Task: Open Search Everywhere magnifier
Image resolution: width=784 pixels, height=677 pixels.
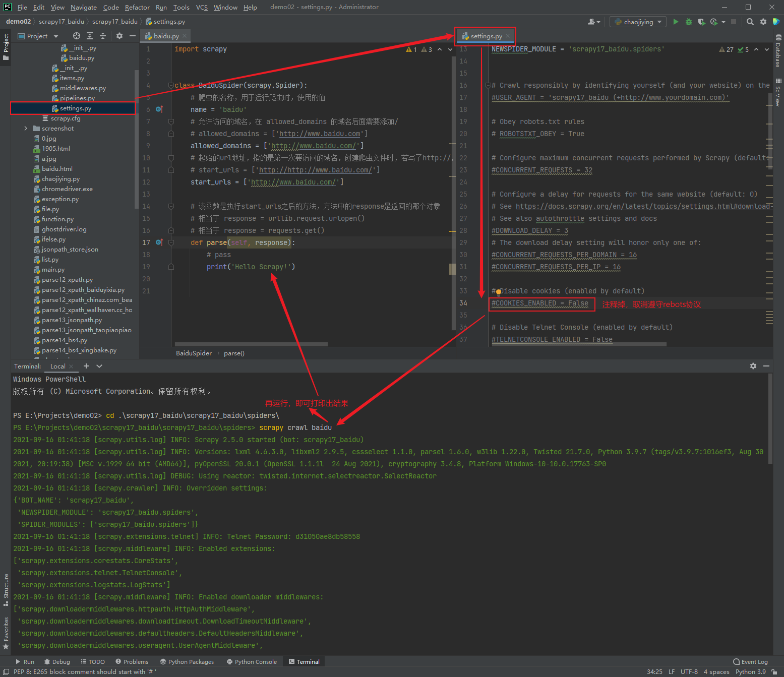Action: tap(750, 22)
